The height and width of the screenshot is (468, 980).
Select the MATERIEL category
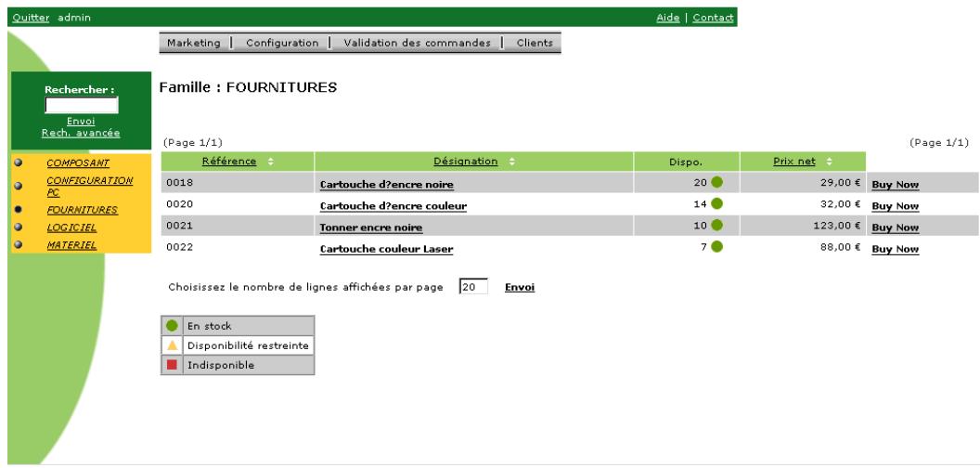click(71, 245)
